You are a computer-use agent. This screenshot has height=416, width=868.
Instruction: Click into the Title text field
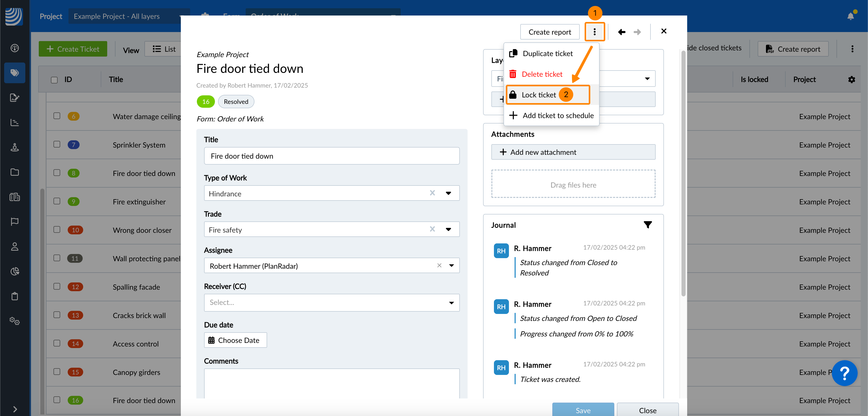331,156
